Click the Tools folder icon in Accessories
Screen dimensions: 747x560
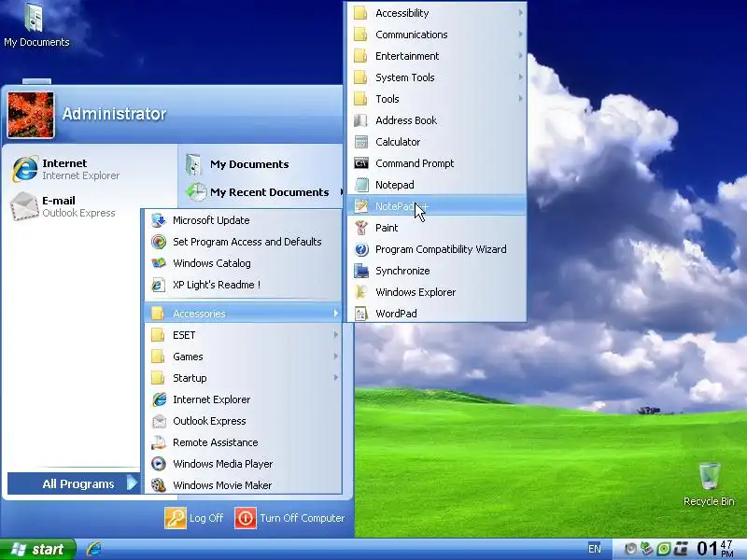361,99
